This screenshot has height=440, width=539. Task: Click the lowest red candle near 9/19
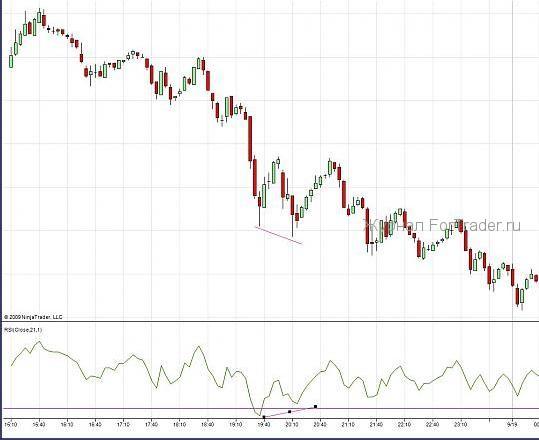[x=517, y=296]
